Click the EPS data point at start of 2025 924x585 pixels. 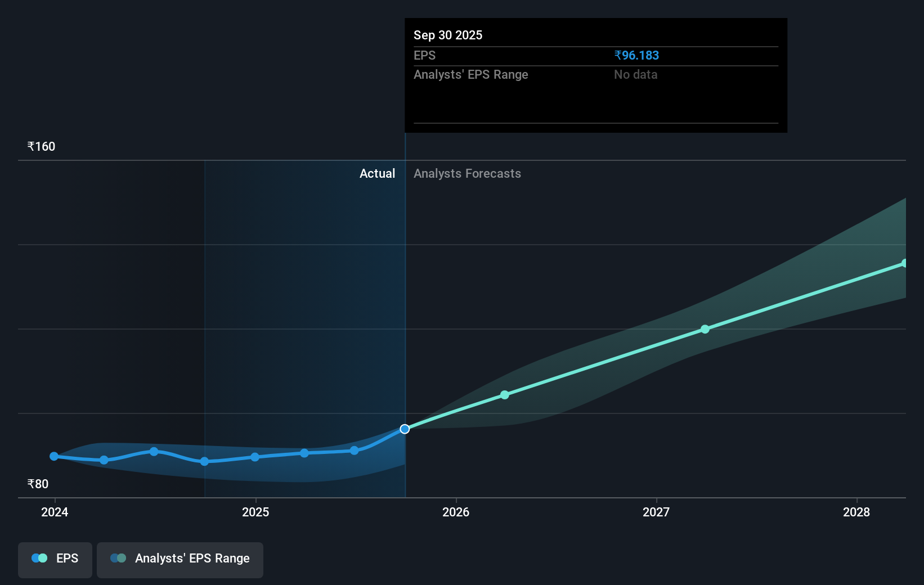(x=255, y=457)
